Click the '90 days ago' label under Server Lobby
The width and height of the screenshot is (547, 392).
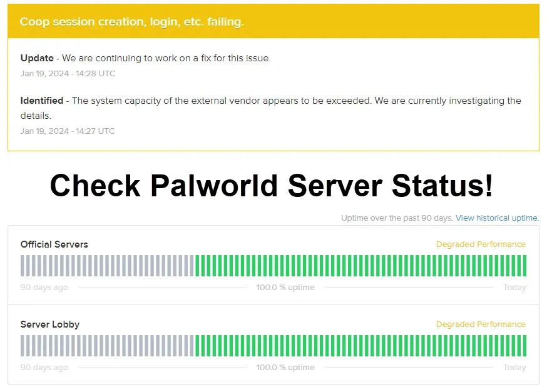click(x=44, y=368)
